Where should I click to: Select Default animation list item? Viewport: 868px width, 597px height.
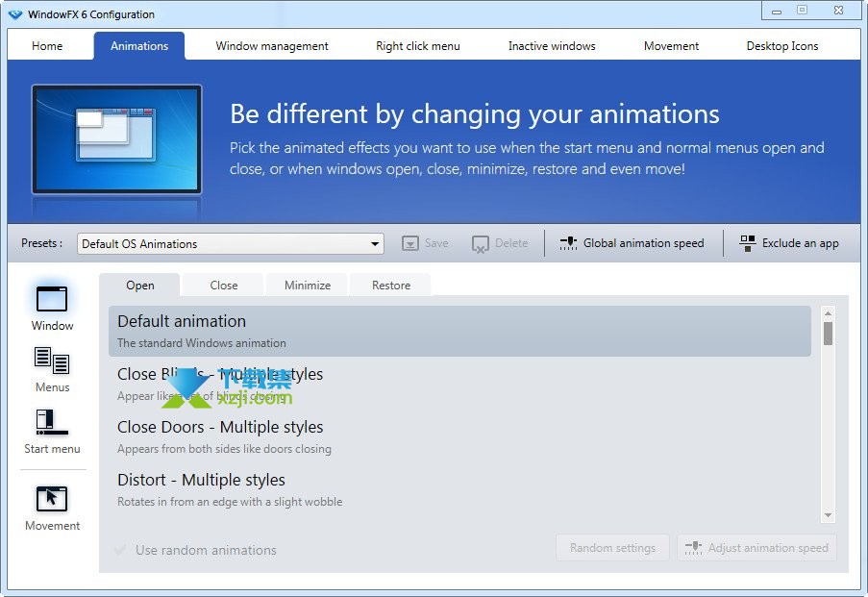pyautogui.click(x=459, y=331)
